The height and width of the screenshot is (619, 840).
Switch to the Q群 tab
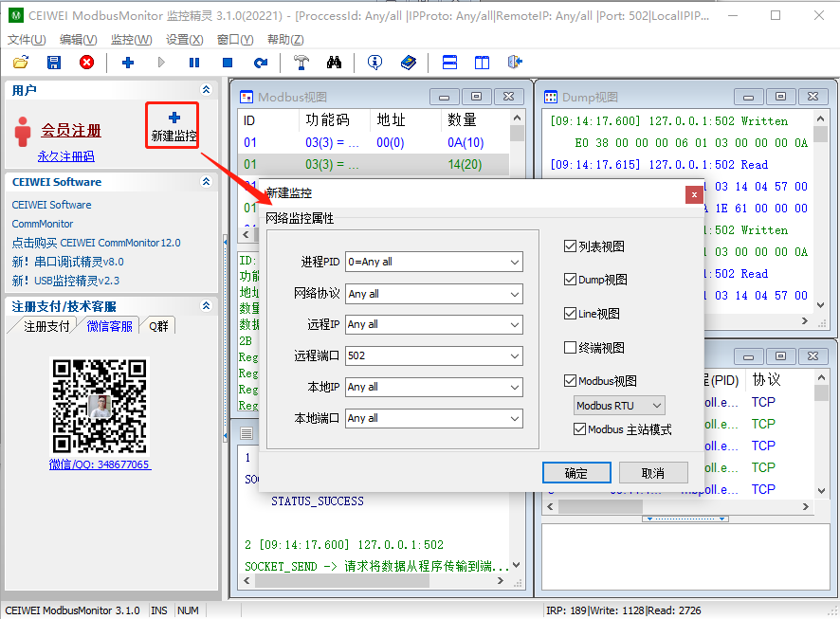[x=158, y=326]
